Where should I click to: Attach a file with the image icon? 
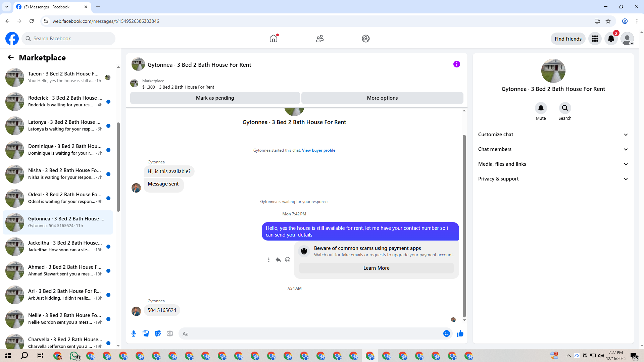click(146, 333)
